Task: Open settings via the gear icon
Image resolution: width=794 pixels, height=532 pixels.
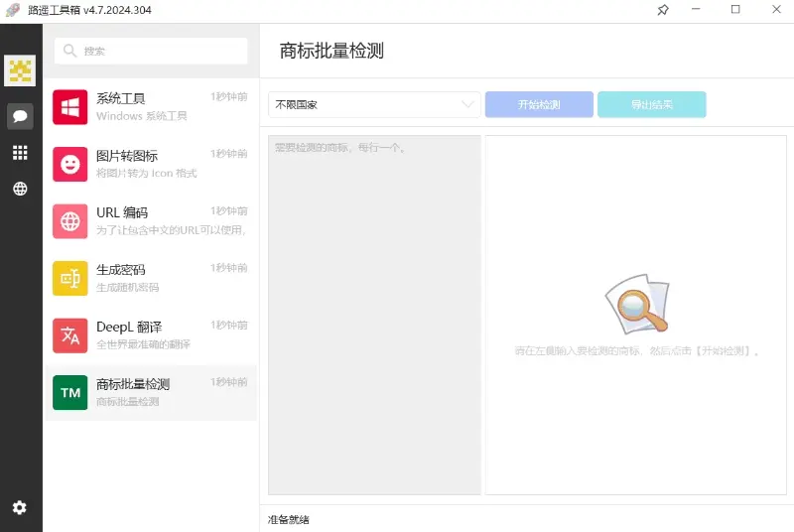Action: coord(19,507)
